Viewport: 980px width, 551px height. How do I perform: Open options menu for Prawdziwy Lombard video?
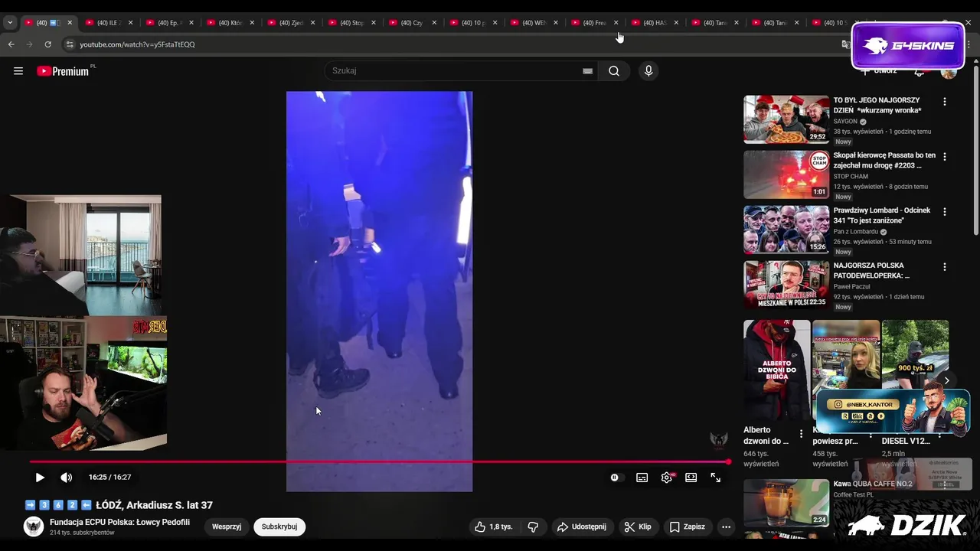945,212
